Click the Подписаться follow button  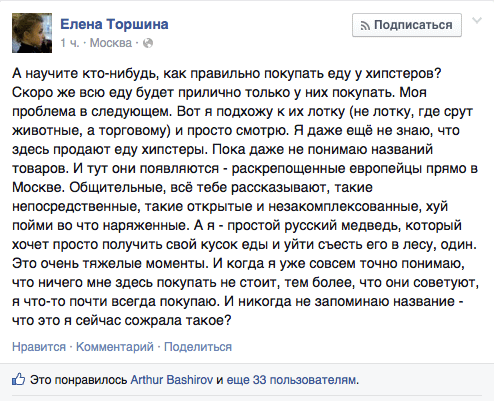[407, 25]
